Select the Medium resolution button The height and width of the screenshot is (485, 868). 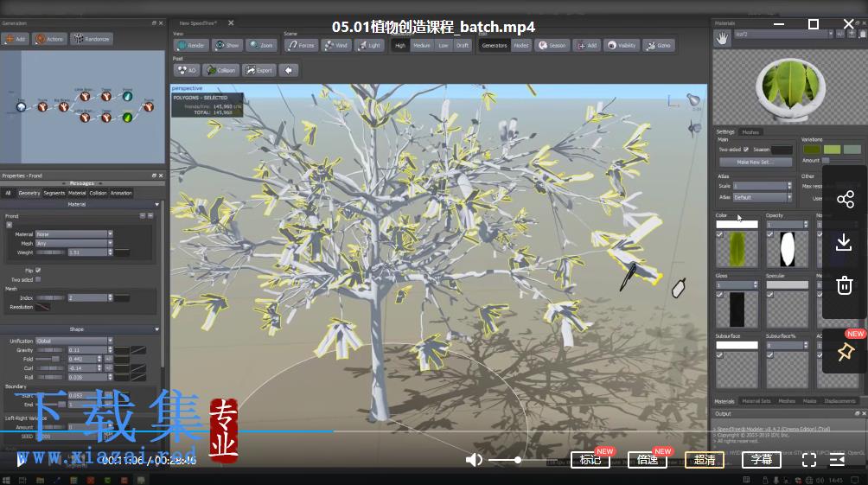pos(421,46)
